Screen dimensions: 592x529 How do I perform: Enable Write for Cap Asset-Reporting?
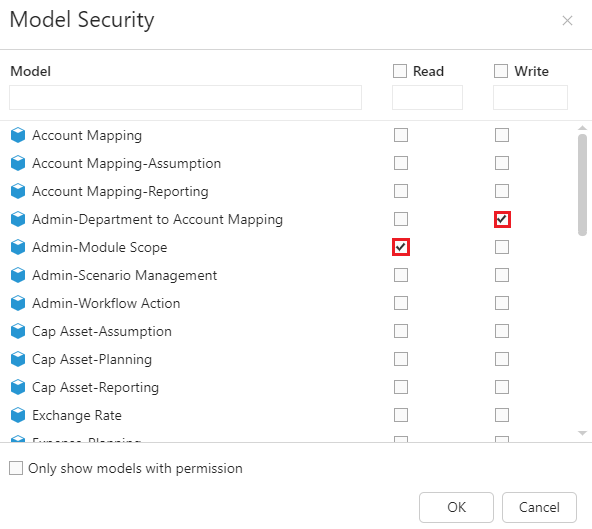coord(502,387)
